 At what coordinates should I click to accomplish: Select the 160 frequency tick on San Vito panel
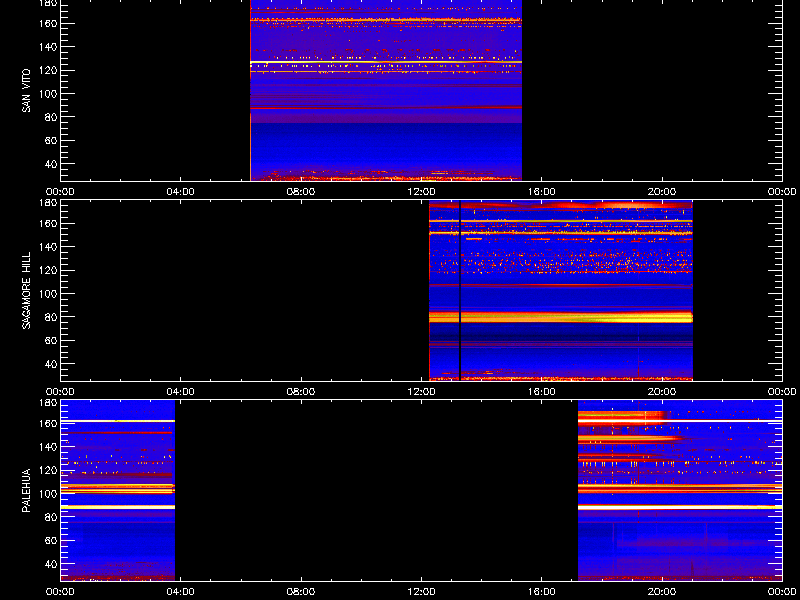tap(48, 23)
